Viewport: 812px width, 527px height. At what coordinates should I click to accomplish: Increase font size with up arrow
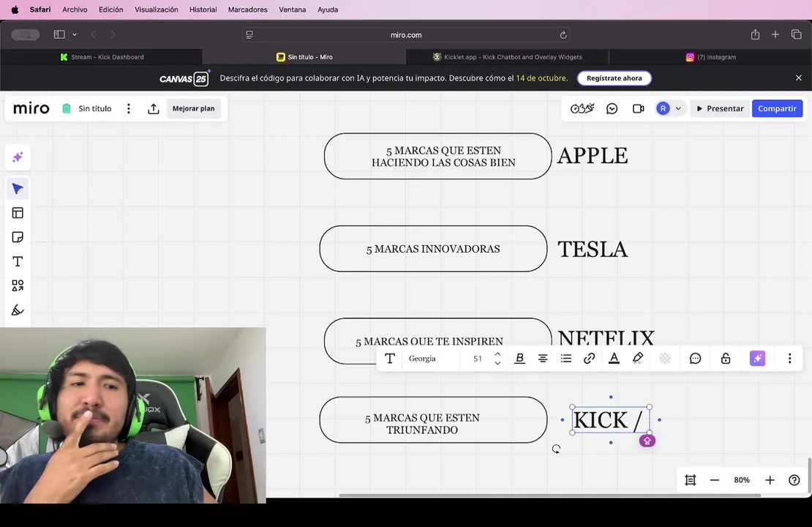pos(497,354)
